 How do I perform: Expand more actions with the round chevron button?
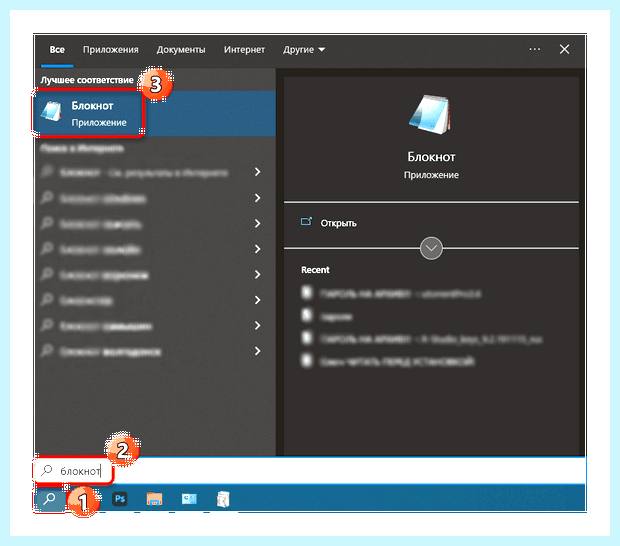point(431,248)
